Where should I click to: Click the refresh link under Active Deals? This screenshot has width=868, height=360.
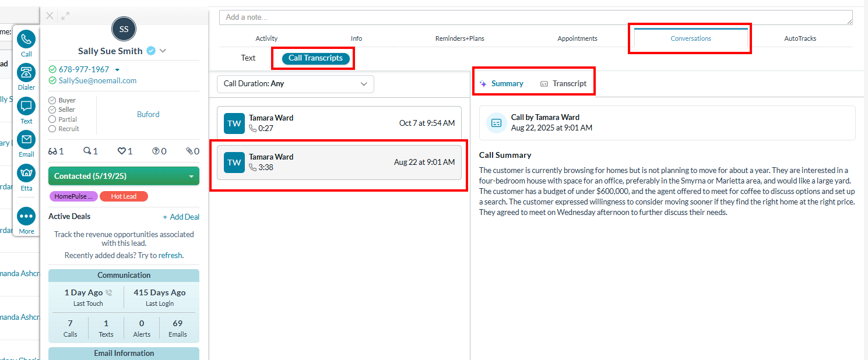170,255
